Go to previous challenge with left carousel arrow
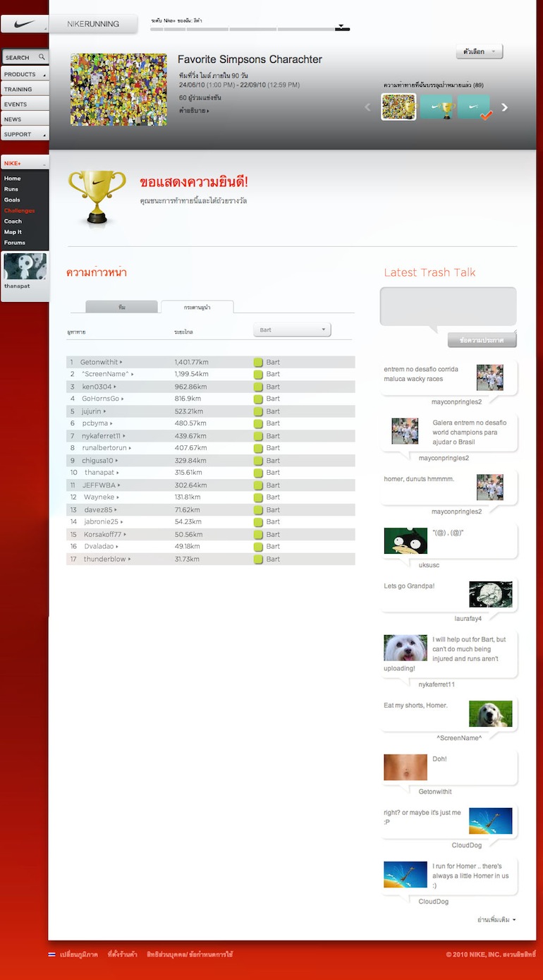 click(367, 107)
